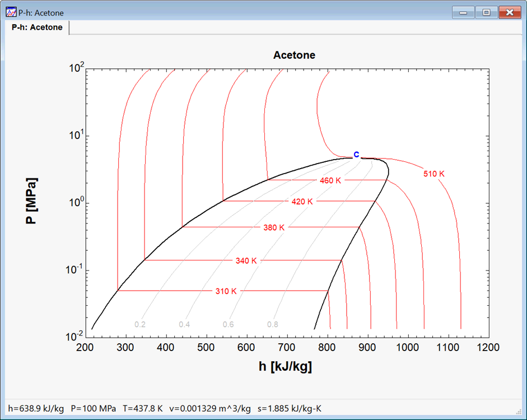This screenshot has width=527, height=420.
Task: Click the h [kJ/kg] x-axis label
Action: pos(286,367)
